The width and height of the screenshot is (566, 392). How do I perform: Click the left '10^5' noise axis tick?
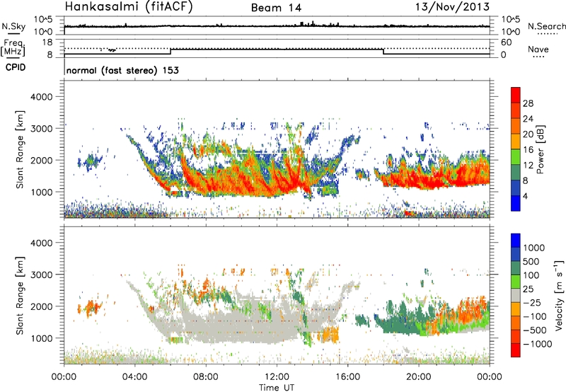(x=43, y=20)
